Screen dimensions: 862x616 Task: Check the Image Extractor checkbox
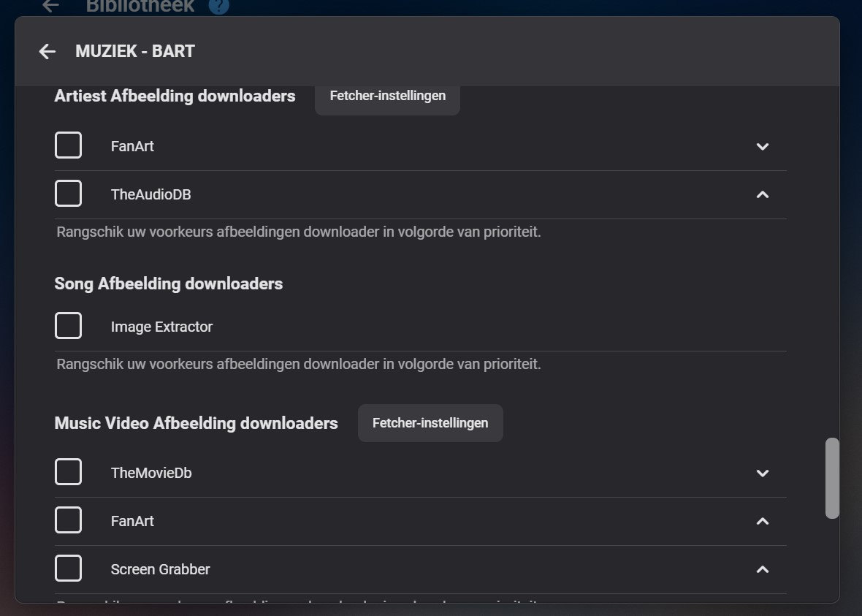point(69,326)
